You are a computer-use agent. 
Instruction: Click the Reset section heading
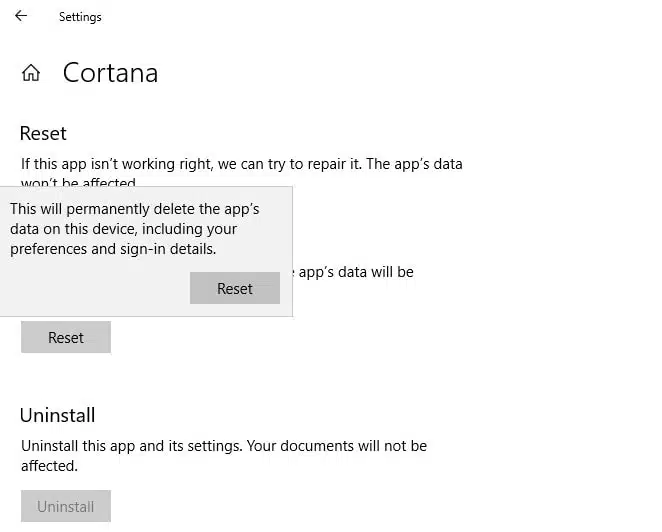(x=43, y=133)
